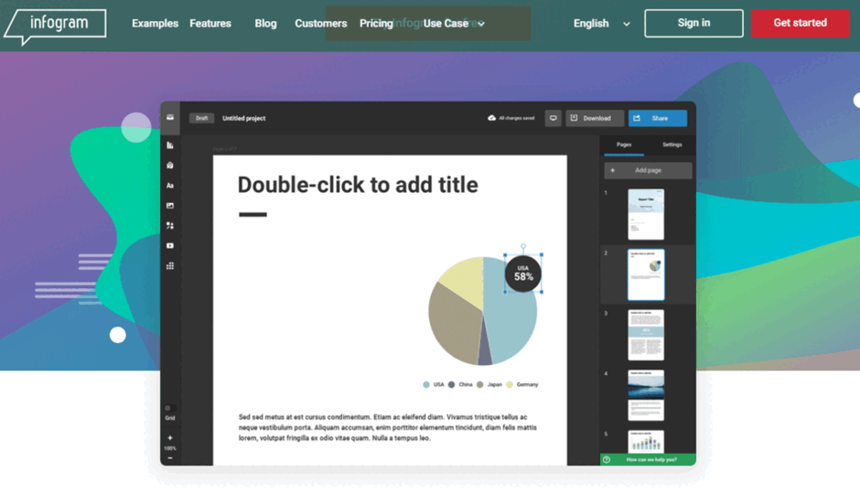
Task: Click the Germany legend color swatch
Action: [510, 384]
